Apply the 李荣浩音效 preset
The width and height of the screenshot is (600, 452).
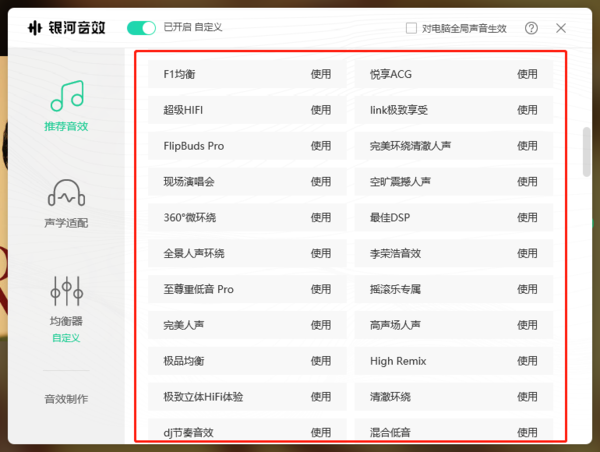[527, 253]
